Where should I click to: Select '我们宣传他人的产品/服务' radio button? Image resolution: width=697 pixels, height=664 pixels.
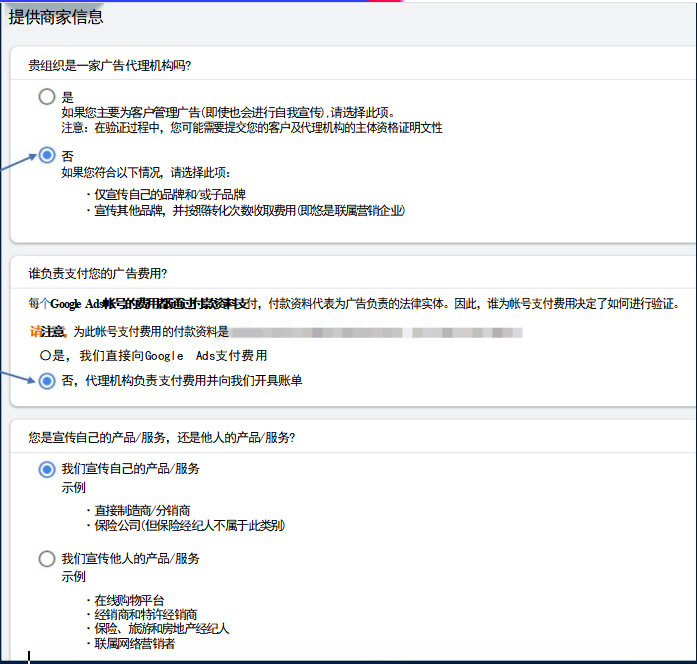(47, 559)
